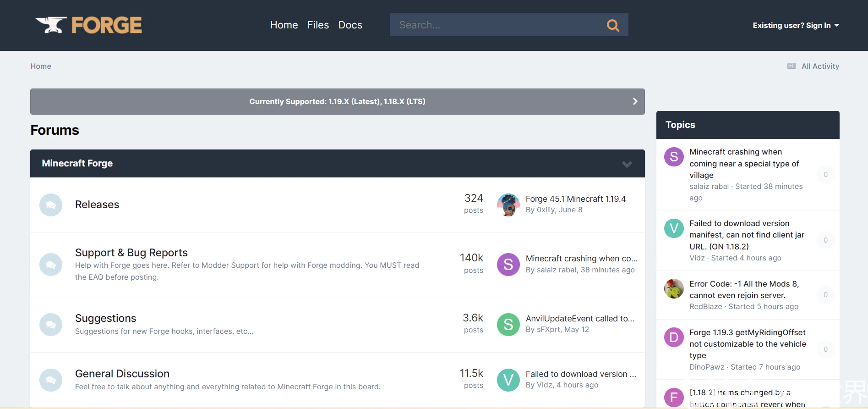The height and width of the screenshot is (409, 868).
Task: Collapse the Minecraft Forge category
Action: pyautogui.click(x=627, y=164)
